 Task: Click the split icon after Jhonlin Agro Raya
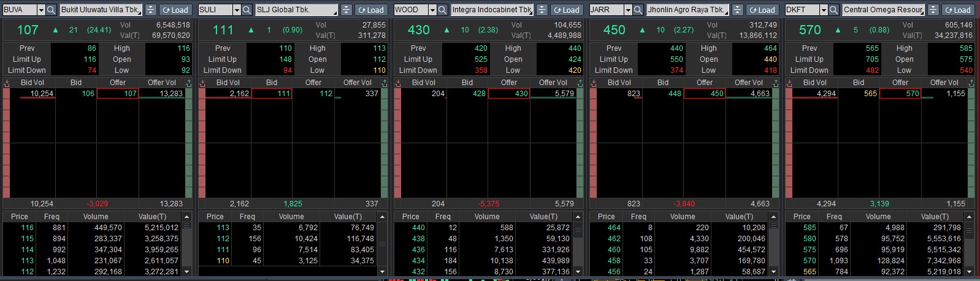(x=738, y=10)
